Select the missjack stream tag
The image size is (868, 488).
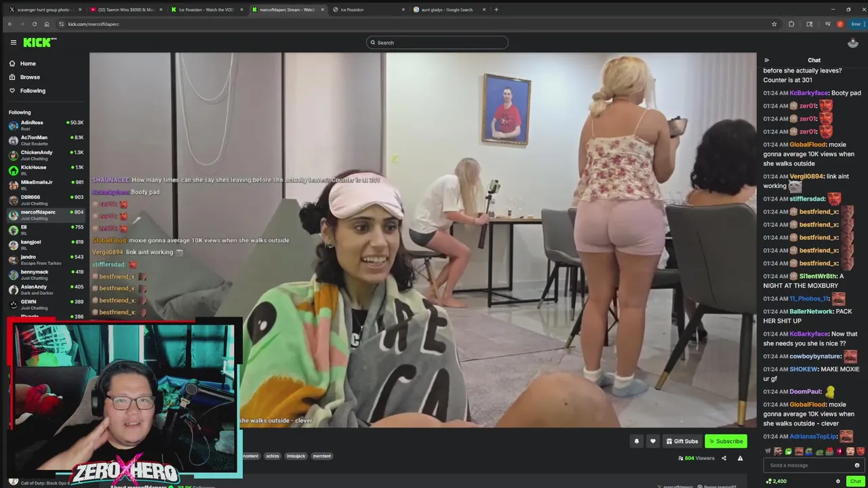pyautogui.click(x=296, y=456)
